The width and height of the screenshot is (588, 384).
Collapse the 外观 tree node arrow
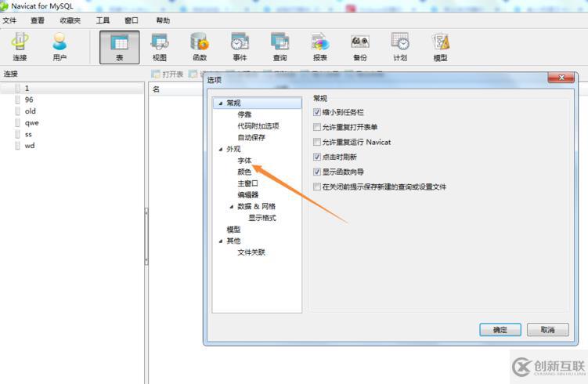coord(221,150)
